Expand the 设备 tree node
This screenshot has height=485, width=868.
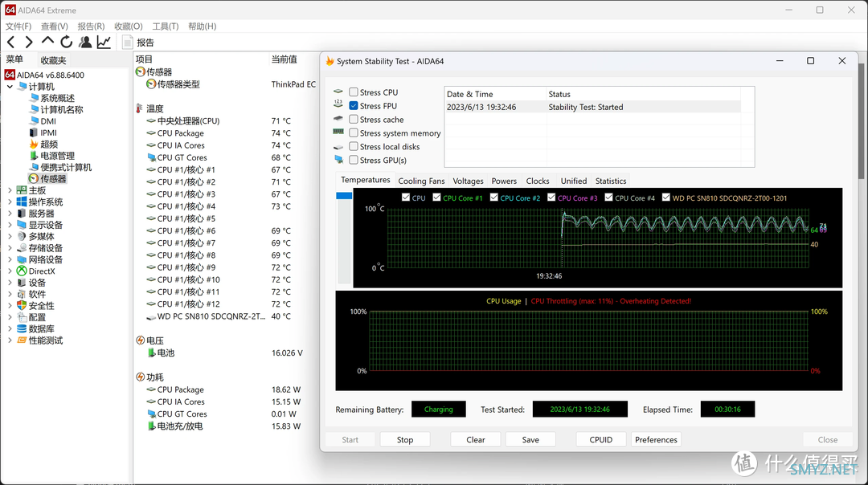10,283
